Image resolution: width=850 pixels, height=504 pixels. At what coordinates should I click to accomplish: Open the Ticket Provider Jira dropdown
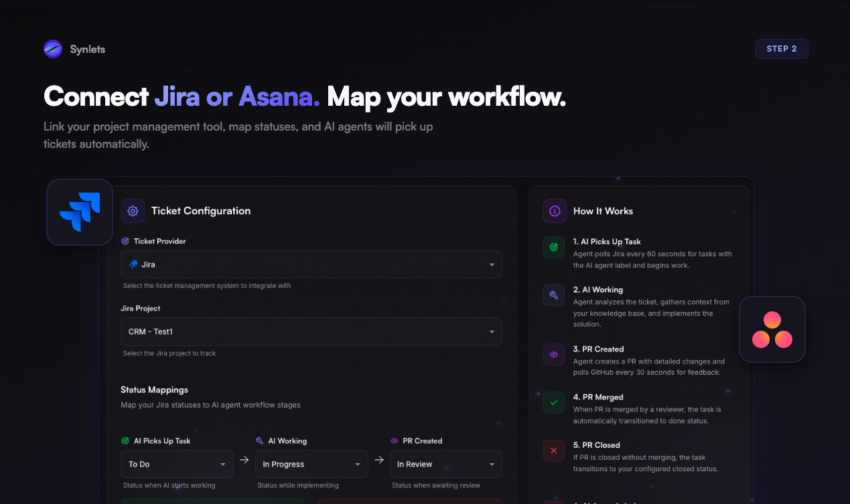[311, 264]
